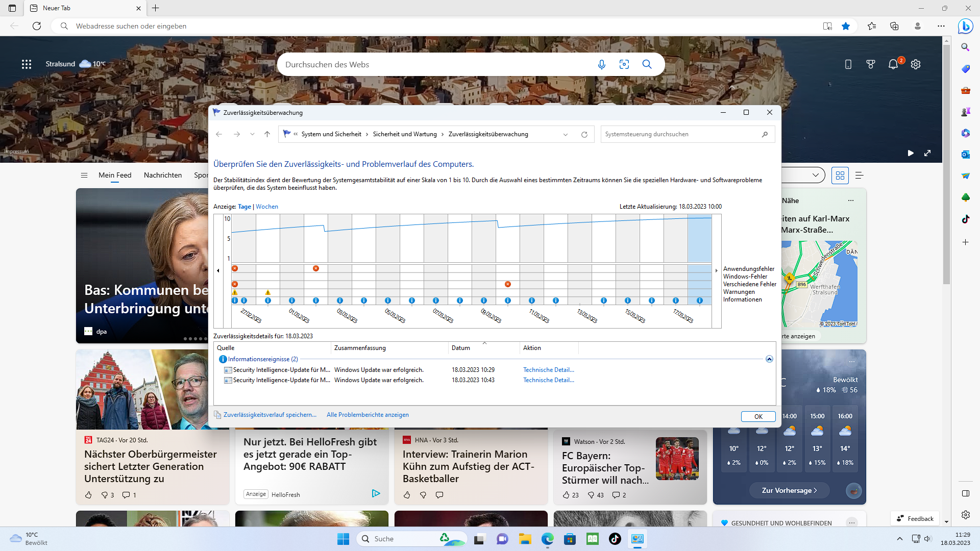Viewport: 980px width, 551px height.
Task: Open Shopping in the Edge sidebar
Action: pos(965,69)
